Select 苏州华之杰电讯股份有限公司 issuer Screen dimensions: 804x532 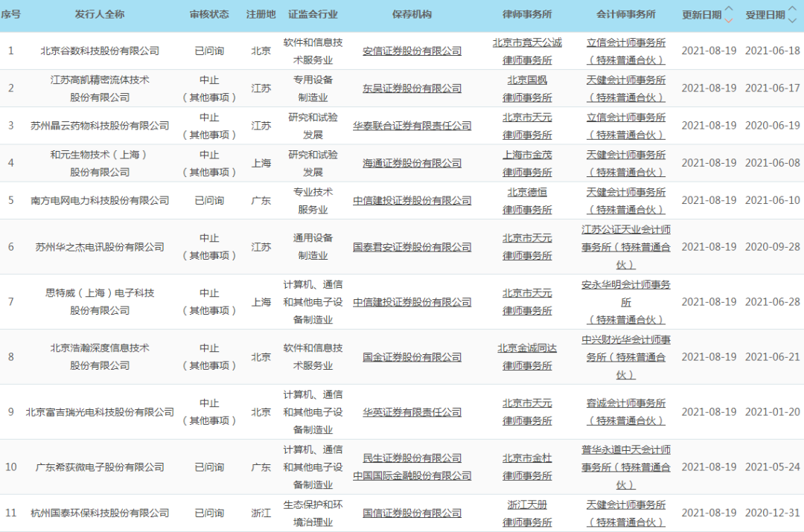(100, 247)
